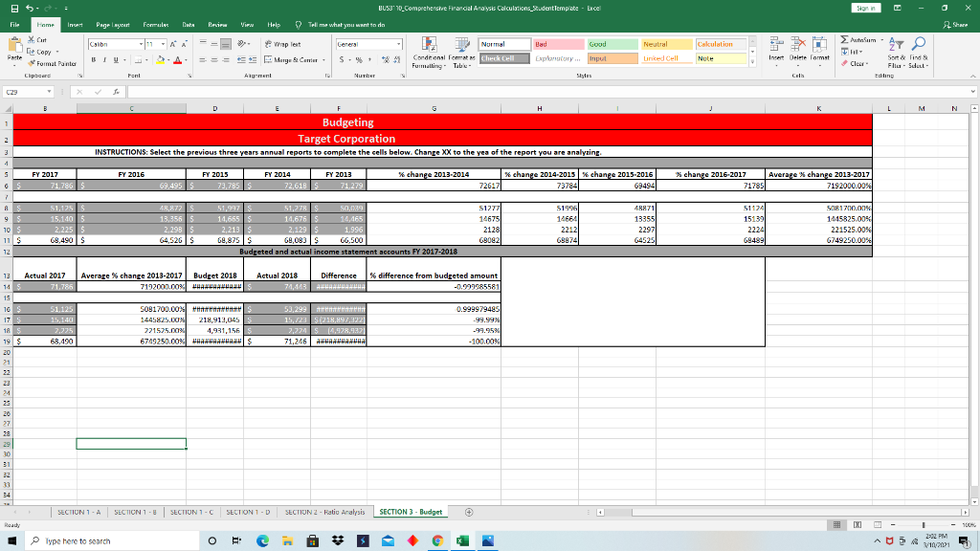Select the Check Cell style

pyautogui.click(x=504, y=57)
